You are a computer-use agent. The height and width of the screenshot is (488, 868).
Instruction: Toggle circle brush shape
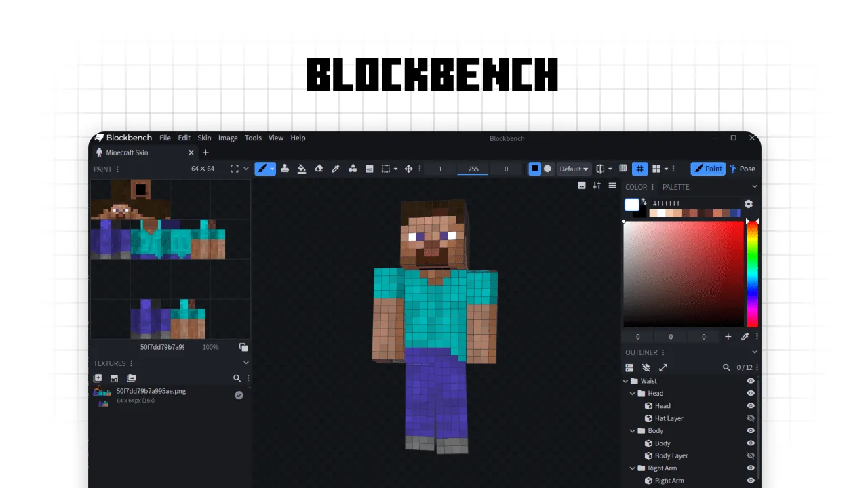[x=548, y=169]
